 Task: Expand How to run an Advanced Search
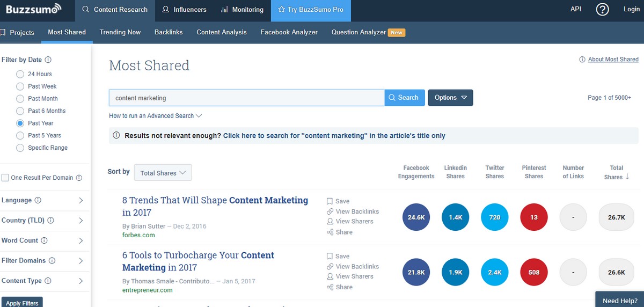pyautogui.click(x=155, y=116)
